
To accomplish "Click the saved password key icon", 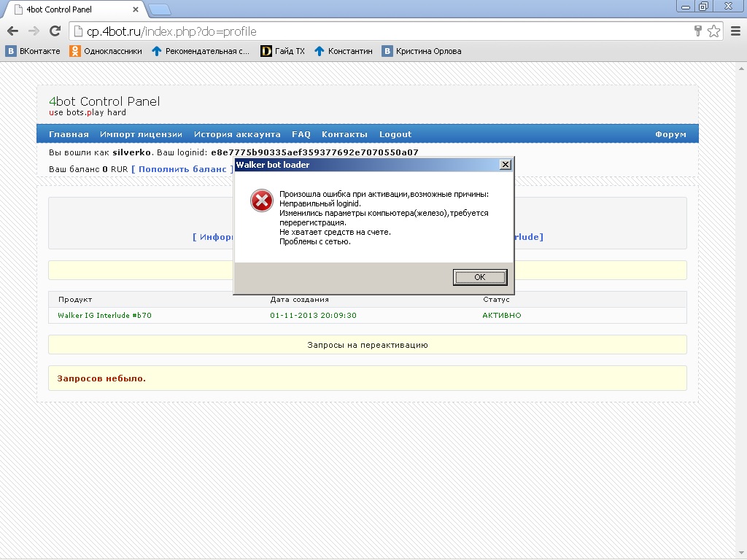I will [x=698, y=31].
